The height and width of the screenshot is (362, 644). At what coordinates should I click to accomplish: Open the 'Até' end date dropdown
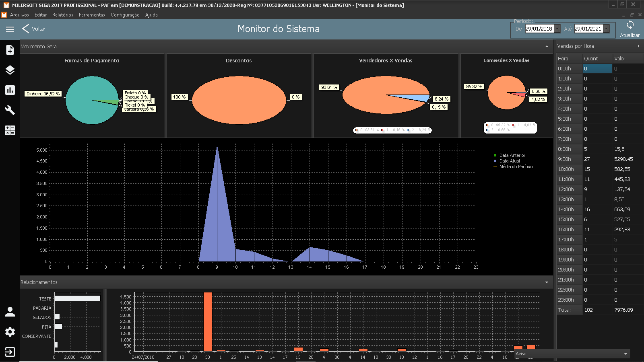click(606, 29)
